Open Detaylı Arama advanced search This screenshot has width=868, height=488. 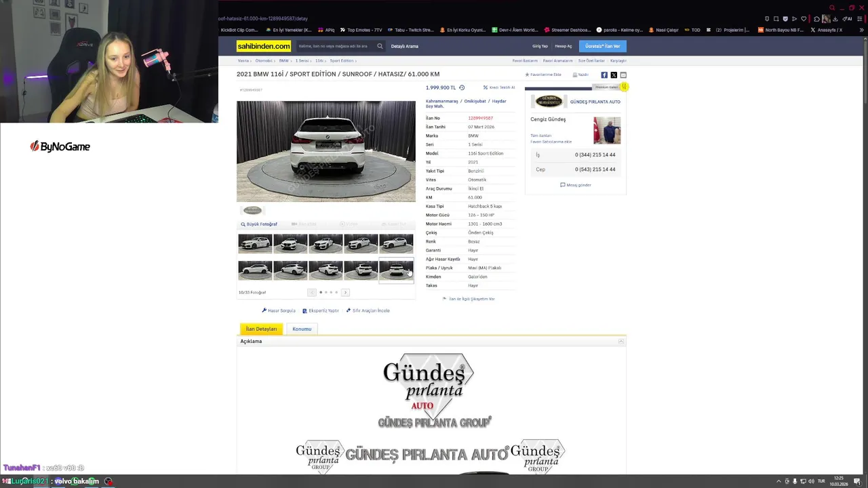click(404, 46)
